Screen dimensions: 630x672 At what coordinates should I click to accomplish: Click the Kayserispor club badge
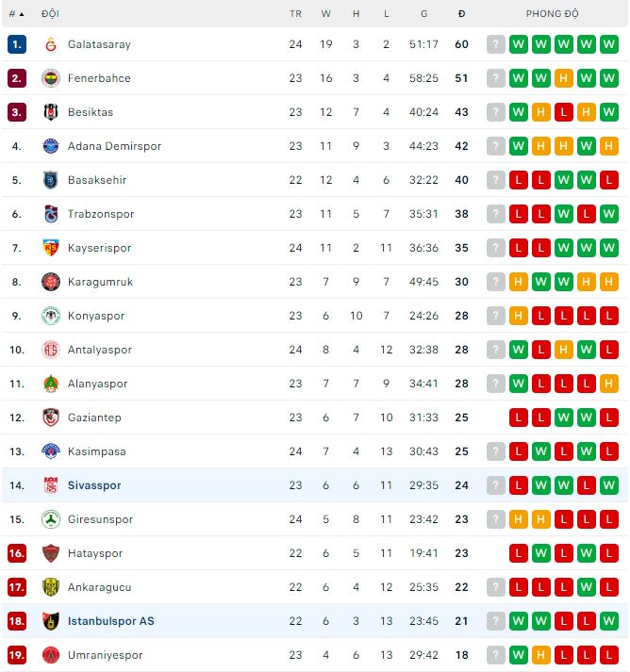(x=51, y=248)
